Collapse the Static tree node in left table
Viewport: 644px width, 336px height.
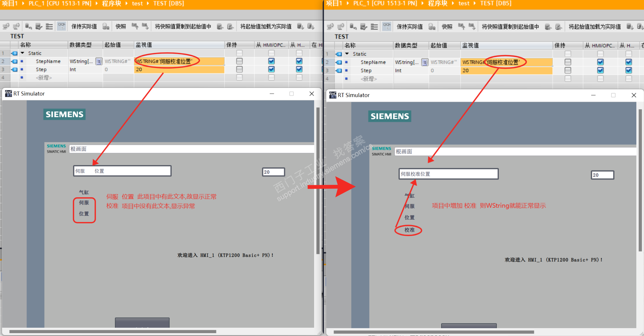pyautogui.click(x=23, y=53)
